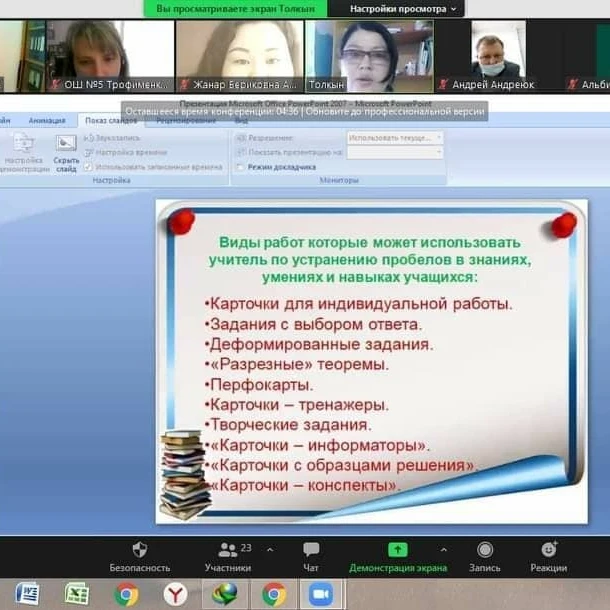Screen dimensions: 610x610
Task: Open the Настройки просмотра dropdown
Action: 402,9
